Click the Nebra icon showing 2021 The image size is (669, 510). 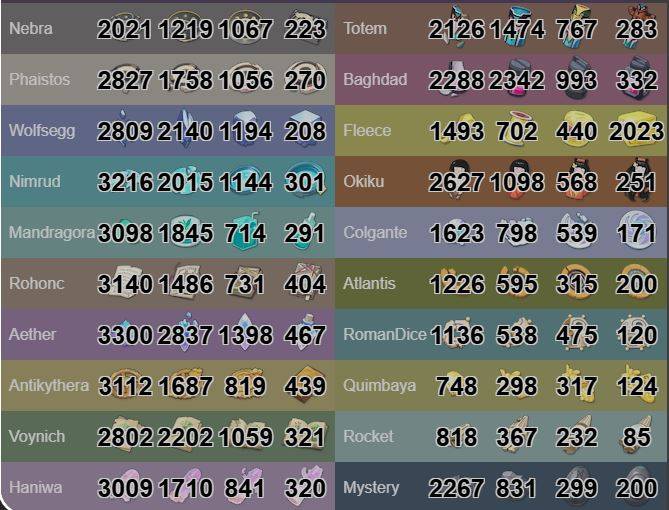[125, 28]
